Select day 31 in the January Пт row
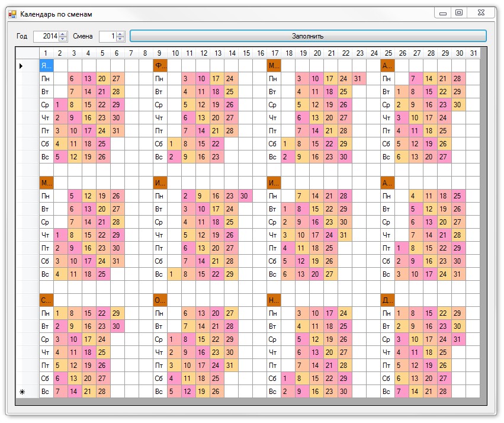Screen dimensions: 504x423 [x=117, y=131]
